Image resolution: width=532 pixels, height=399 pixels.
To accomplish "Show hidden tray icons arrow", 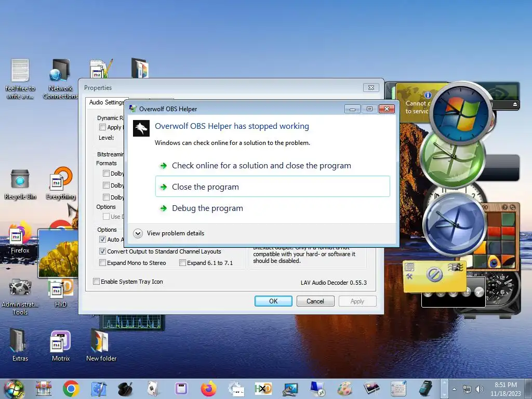I will 454,389.
